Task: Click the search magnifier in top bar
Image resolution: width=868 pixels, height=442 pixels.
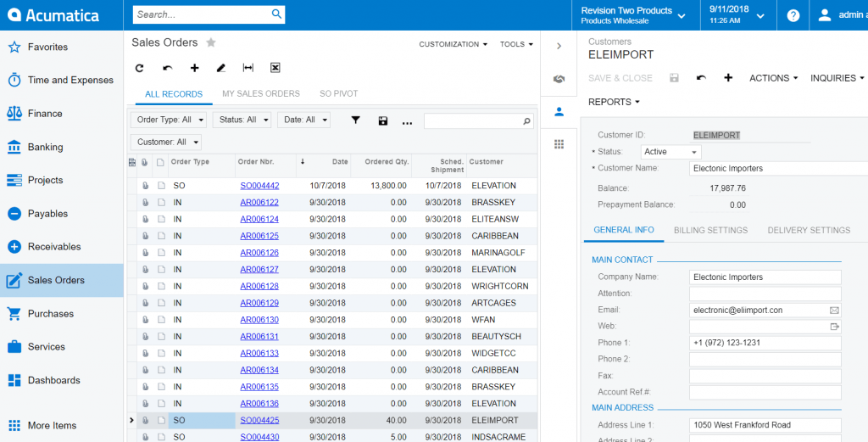Action: click(x=276, y=14)
